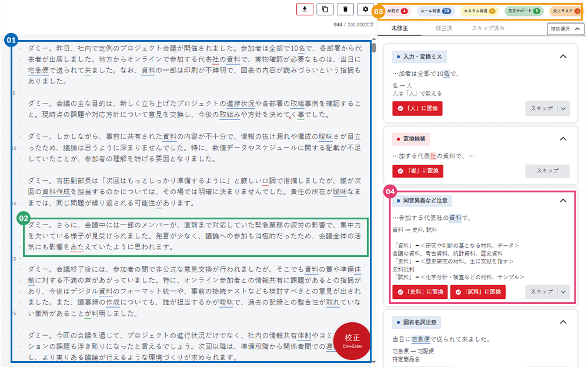Click the 「試料」に置換 button
The image size is (588, 367).
pyautogui.click(x=477, y=292)
